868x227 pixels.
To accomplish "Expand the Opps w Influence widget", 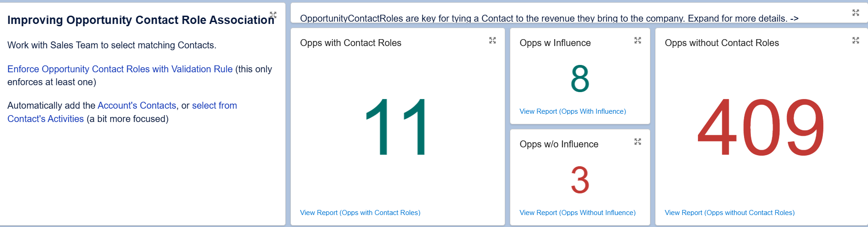I will [638, 41].
